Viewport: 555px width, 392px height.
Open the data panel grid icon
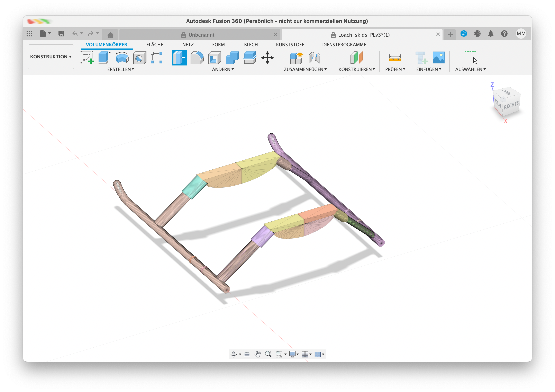[29, 34]
